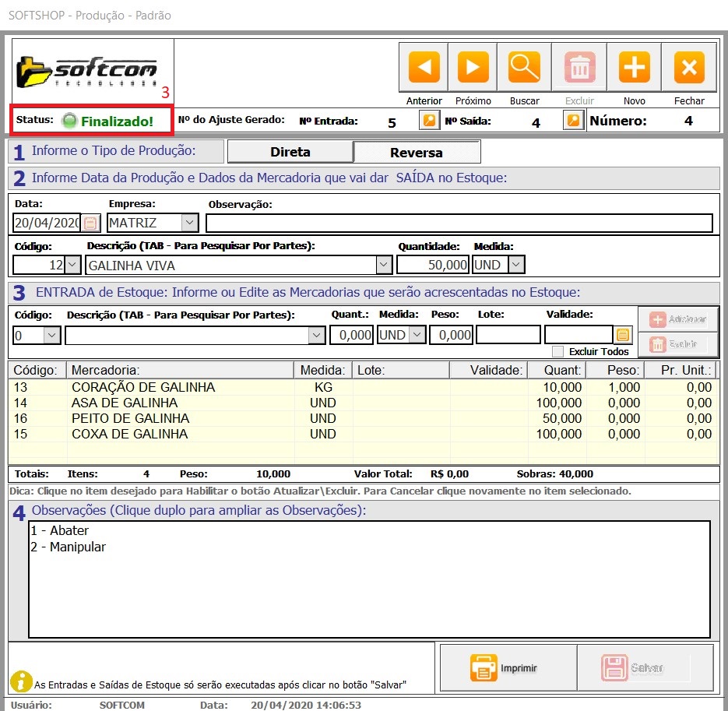Toggle the Excluir Todos checkbox
The height and width of the screenshot is (711, 728).
[557, 351]
